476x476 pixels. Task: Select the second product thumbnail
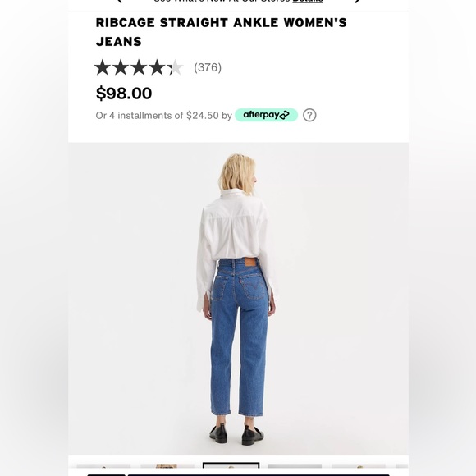pyautogui.click(x=167, y=466)
